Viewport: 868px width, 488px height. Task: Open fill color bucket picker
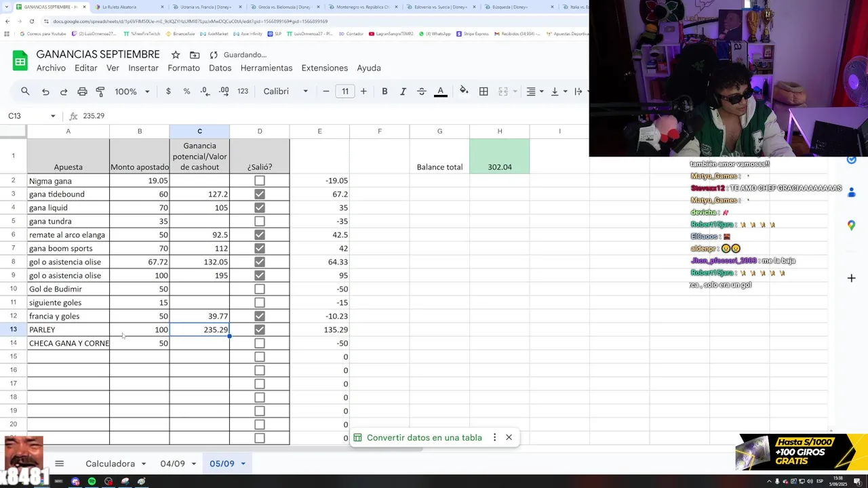[x=464, y=91]
